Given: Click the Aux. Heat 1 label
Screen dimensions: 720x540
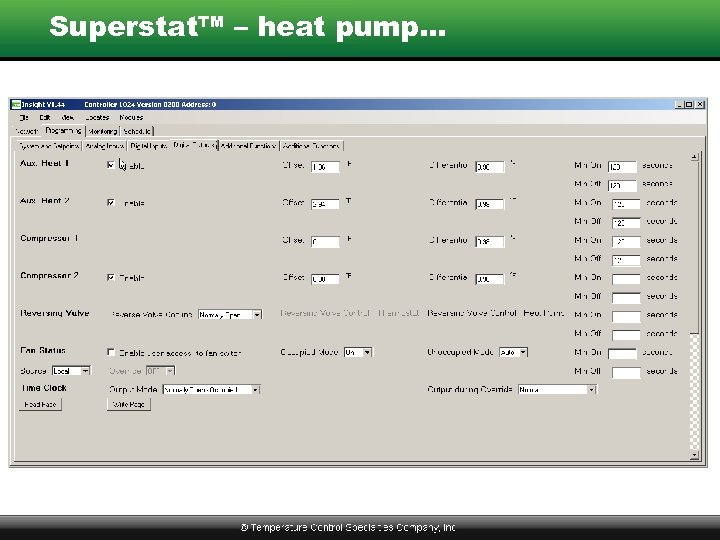Looking at the screenshot, I should click(45, 163).
